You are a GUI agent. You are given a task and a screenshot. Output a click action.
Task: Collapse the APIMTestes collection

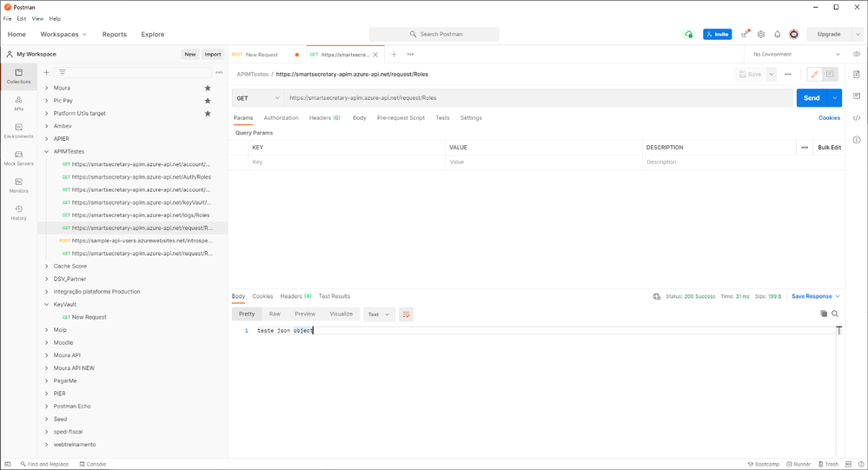pyautogui.click(x=47, y=152)
